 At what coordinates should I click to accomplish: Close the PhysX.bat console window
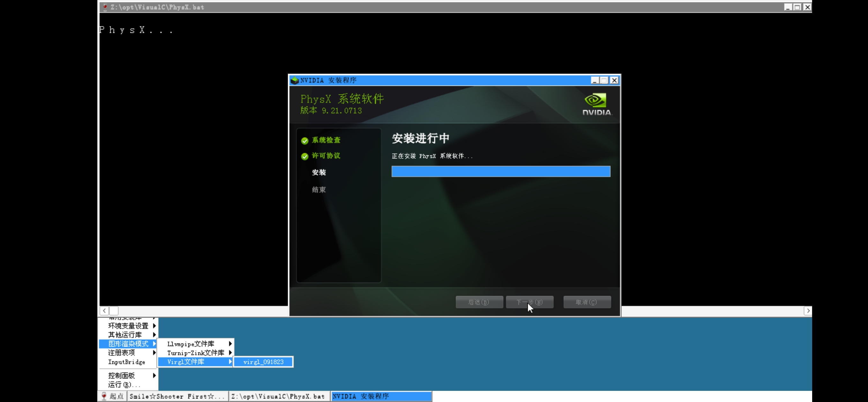point(807,7)
